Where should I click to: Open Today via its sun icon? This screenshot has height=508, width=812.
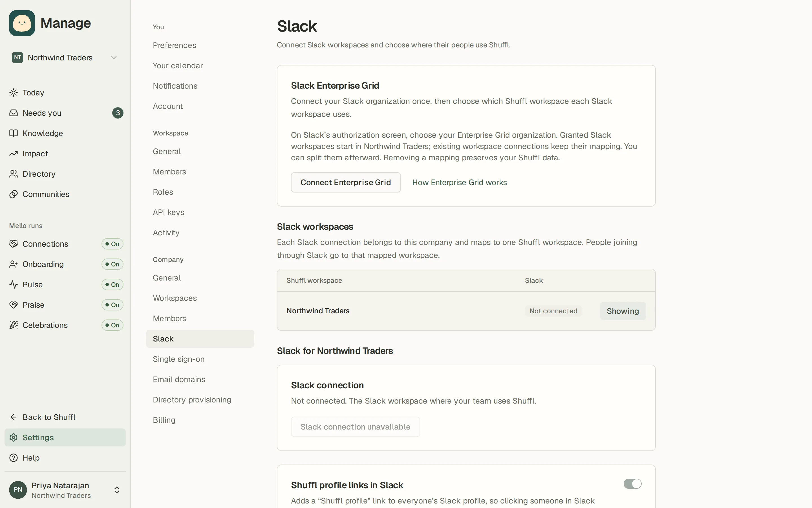click(x=14, y=92)
